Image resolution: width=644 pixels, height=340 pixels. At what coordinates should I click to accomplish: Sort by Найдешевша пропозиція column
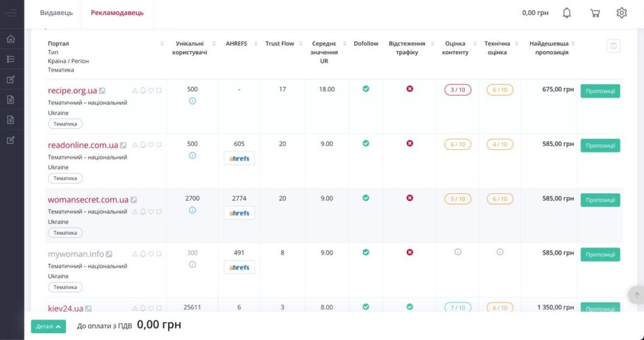click(572, 44)
